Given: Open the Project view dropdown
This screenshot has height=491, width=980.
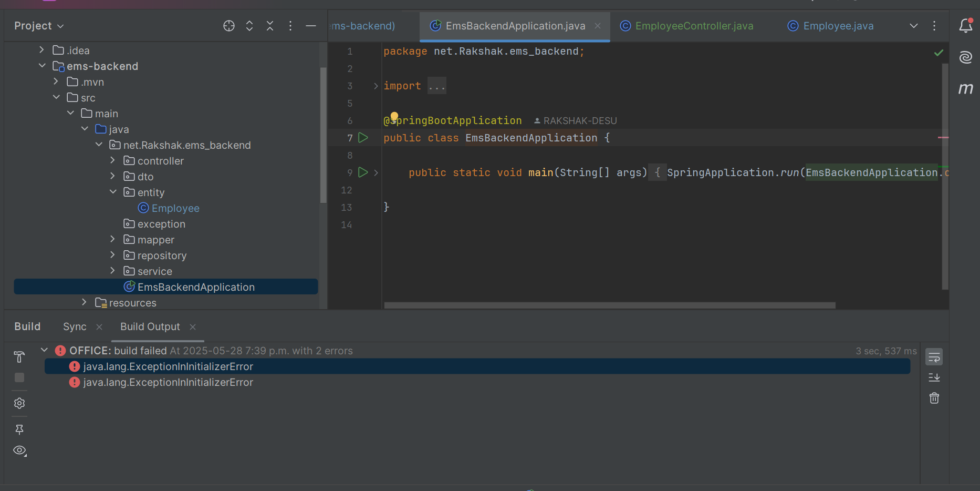Looking at the screenshot, I should coord(39,26).
